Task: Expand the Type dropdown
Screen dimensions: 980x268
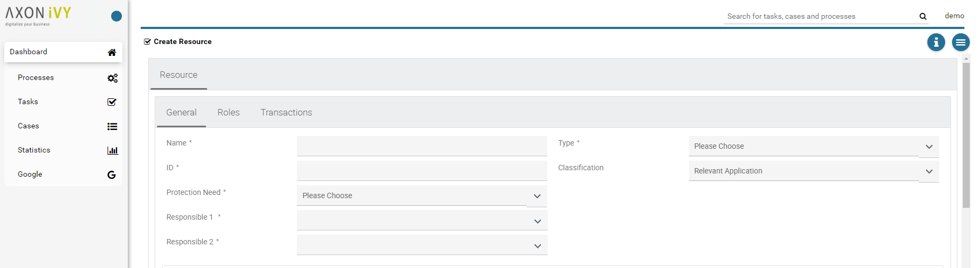Action: pos(928,147)
